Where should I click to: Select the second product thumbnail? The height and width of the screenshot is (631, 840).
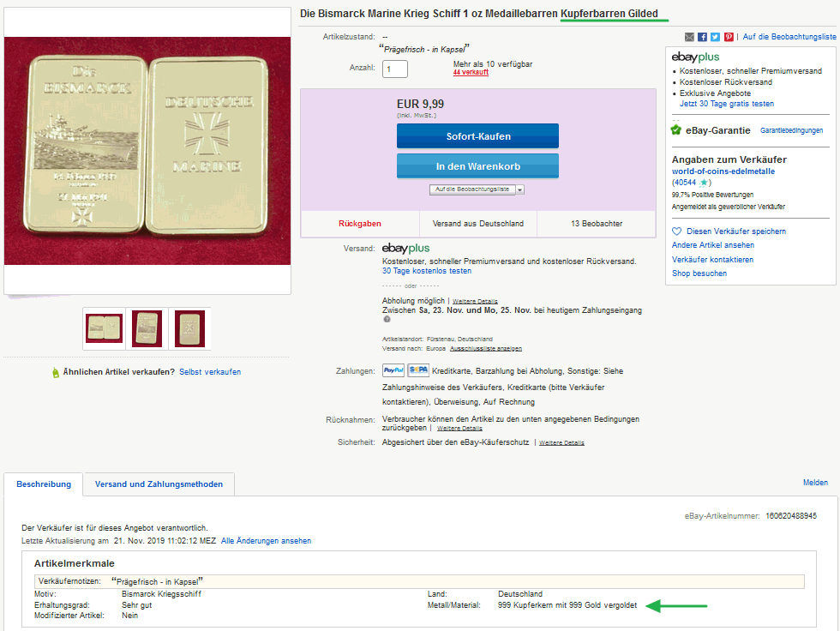[x=147, y=329]
